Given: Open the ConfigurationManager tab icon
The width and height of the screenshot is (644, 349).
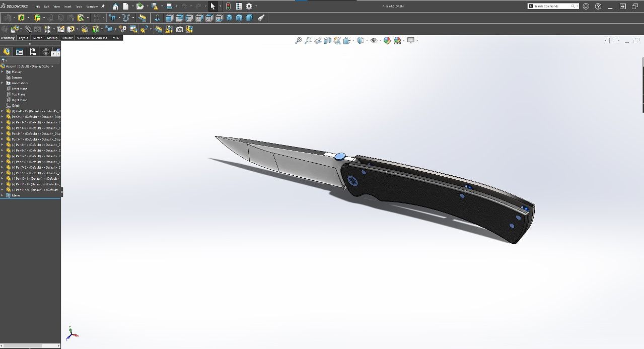Looking at the screenshot, I should pos(33,51).
